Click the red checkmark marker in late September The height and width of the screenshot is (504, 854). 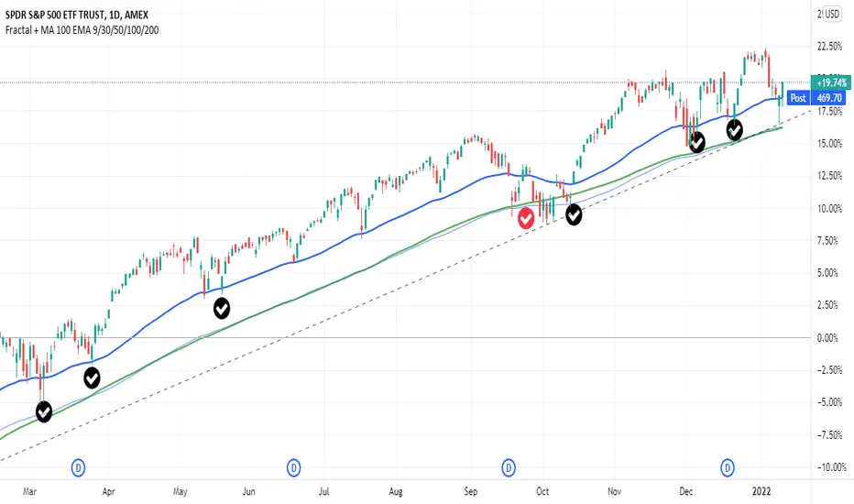526,218
